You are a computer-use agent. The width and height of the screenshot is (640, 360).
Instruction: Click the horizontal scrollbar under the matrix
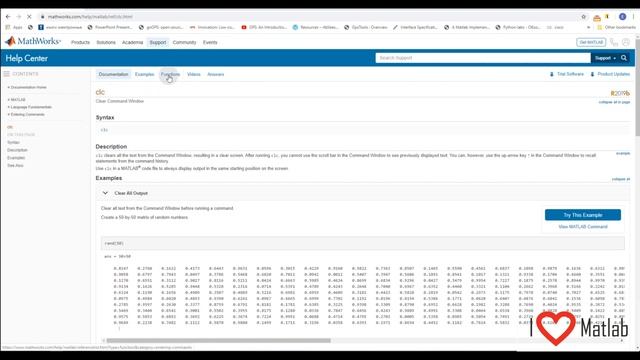218,340
